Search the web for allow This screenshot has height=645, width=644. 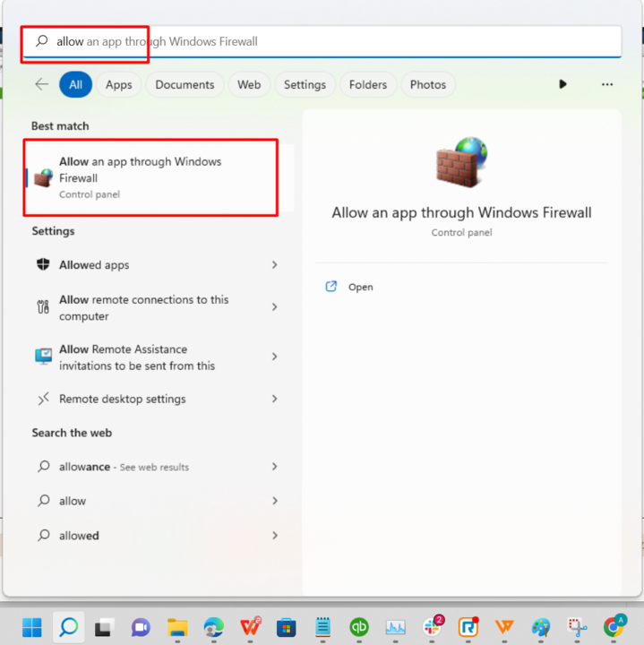point(157,501)
